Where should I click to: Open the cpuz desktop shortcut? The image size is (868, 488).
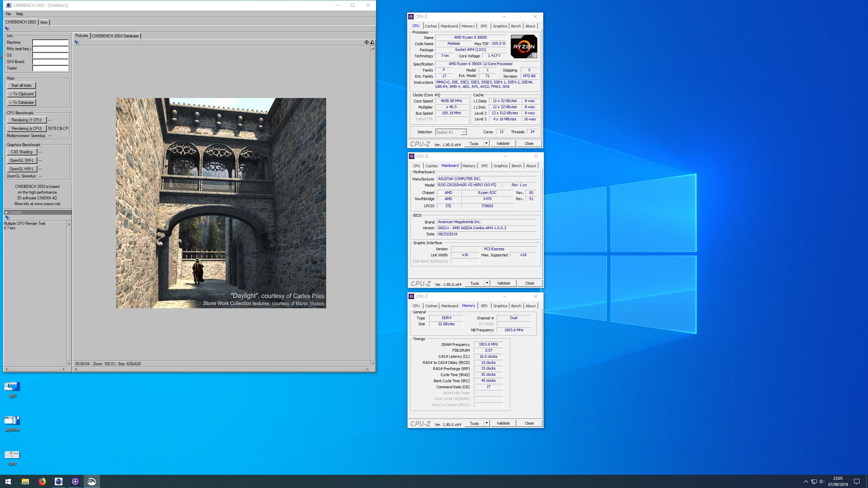(12, 457)
